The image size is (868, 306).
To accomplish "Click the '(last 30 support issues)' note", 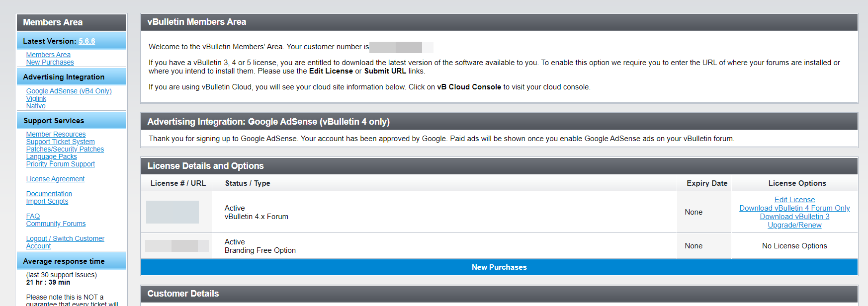I will (62, 275).
